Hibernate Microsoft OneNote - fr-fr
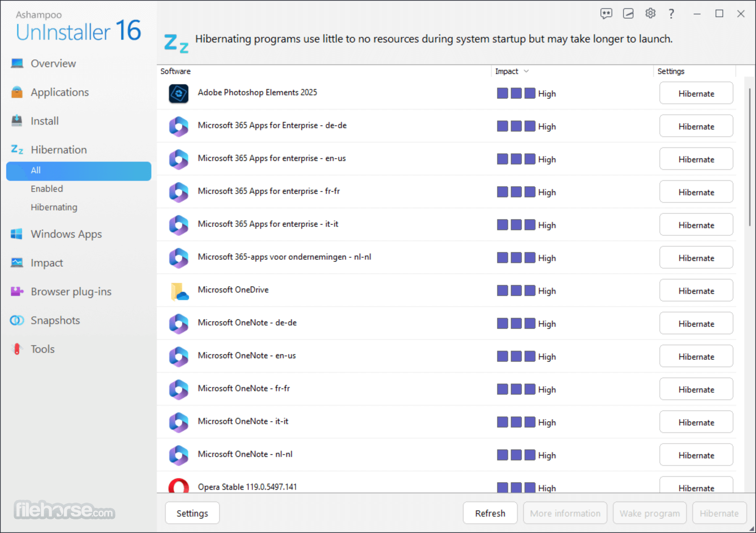This screenshot has width=756, height=533. pos(696,389)
